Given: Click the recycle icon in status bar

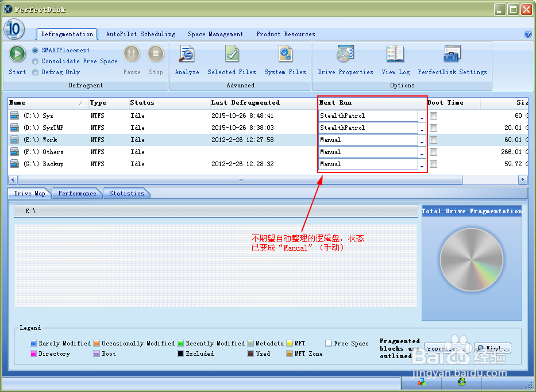Looking at the screenshot, I should [x=462, y=382].
